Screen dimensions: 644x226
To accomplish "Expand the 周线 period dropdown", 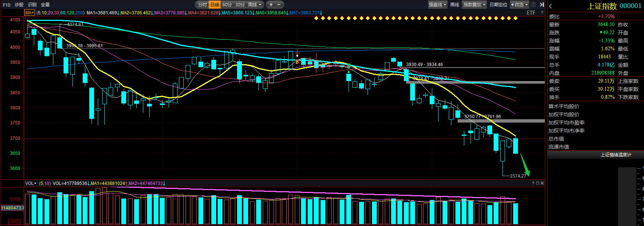I will tap(255, 5).
